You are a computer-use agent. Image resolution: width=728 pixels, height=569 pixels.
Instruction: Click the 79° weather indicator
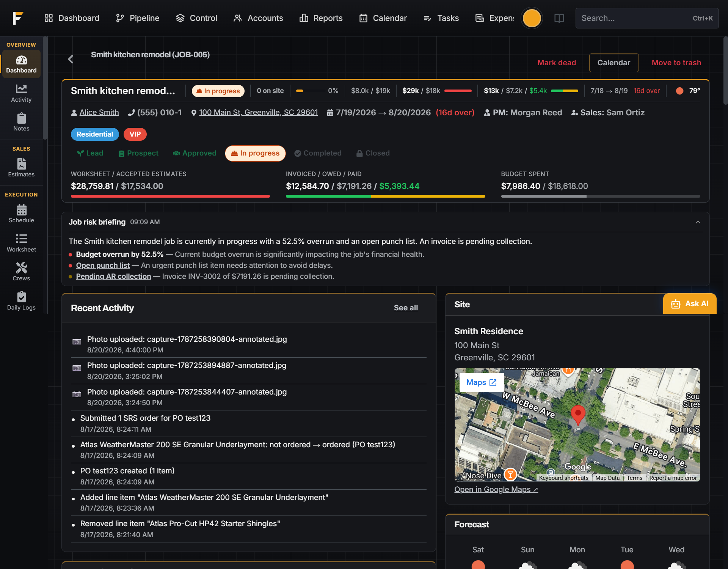pos(688,91)
